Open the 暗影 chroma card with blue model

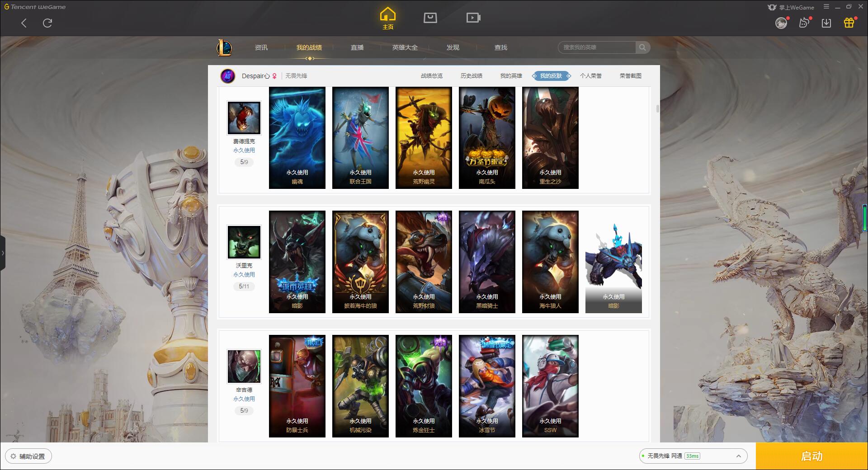point(613,262)
